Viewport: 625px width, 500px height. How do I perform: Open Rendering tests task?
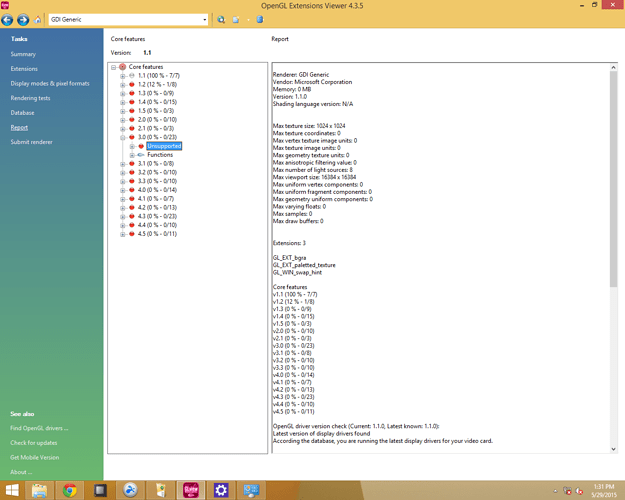click(x=30, y=98)
